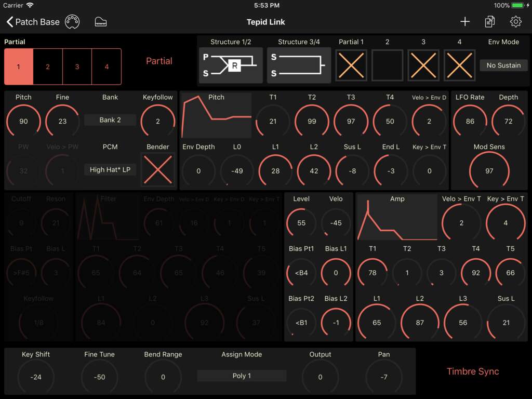Tap the pitch envelope T3 knob

351,121
